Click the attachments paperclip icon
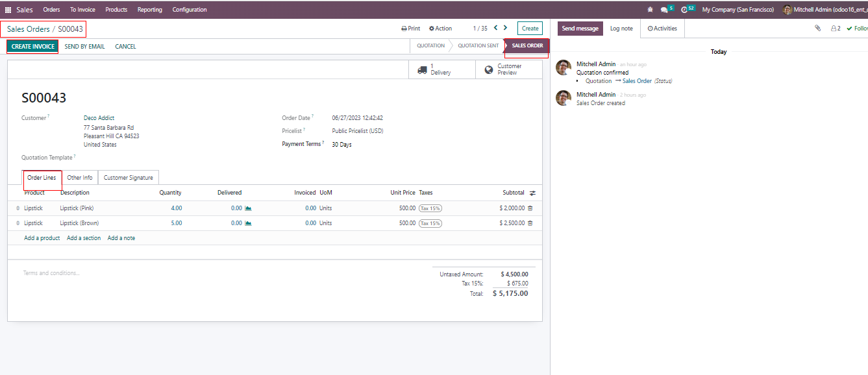The height and width of the screenshot is (375, 868). click(x=818, y=29)
